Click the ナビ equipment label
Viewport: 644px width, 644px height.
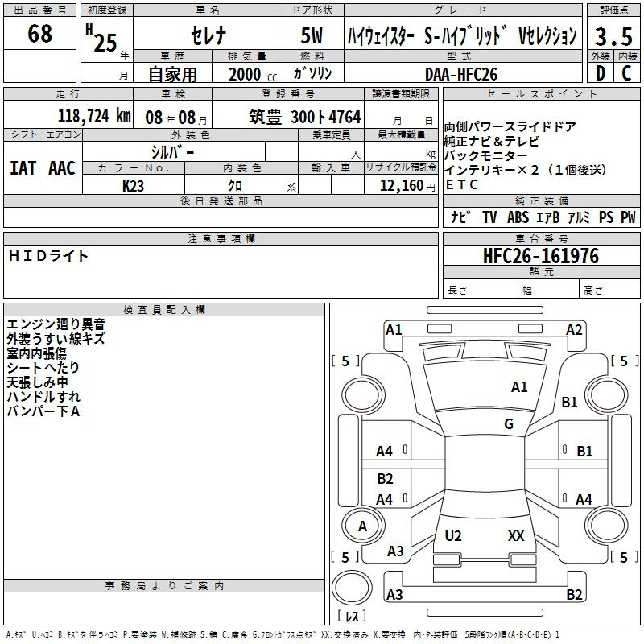click(x=460, y=217)
